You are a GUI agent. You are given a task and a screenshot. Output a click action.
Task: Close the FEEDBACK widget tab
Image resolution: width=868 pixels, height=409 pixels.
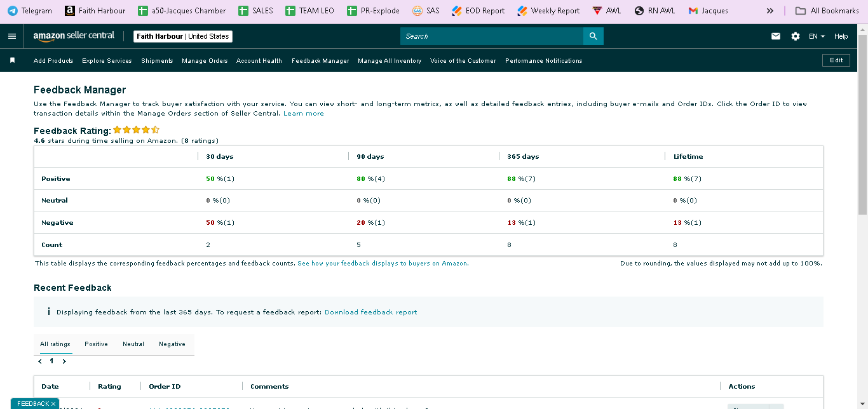pos(53,404)
